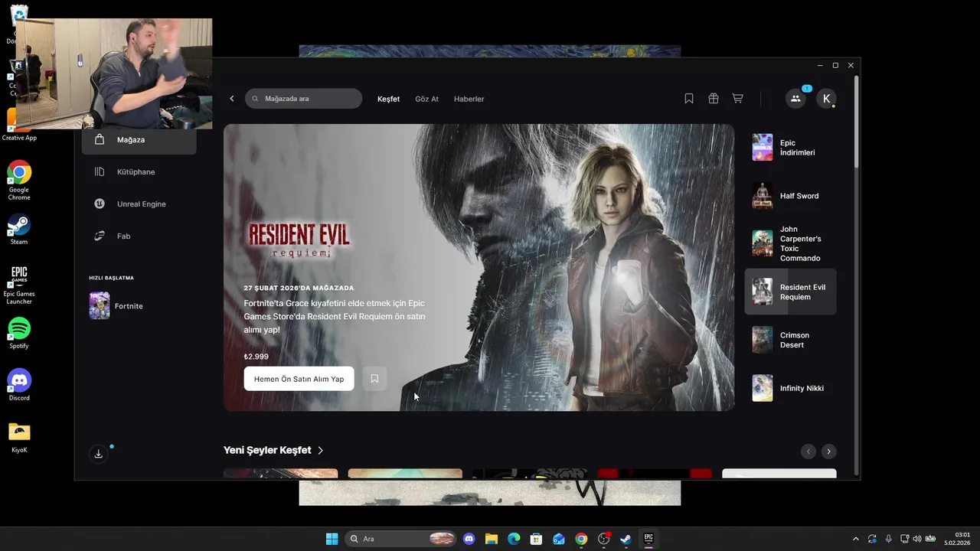Open the Fab sidebar entry
This screenshot has width=980, height=551.
click(x=139, y=236)
